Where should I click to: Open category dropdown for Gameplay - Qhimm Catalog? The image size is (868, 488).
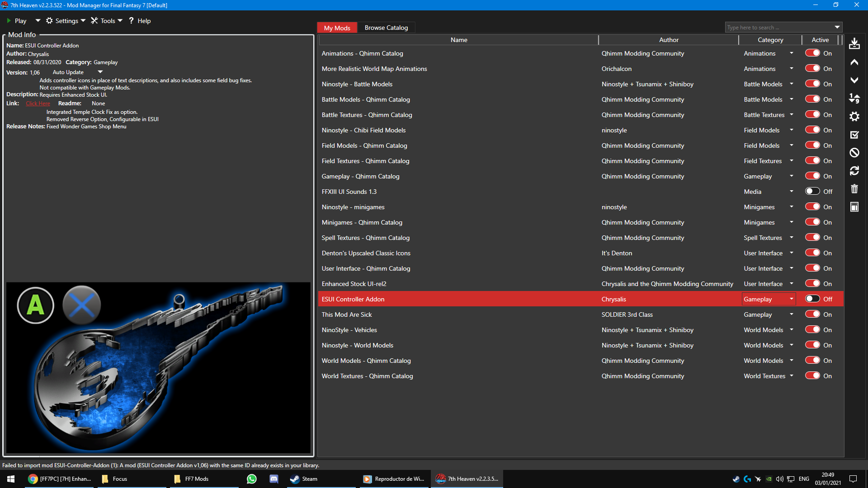[x=792, y=176]
